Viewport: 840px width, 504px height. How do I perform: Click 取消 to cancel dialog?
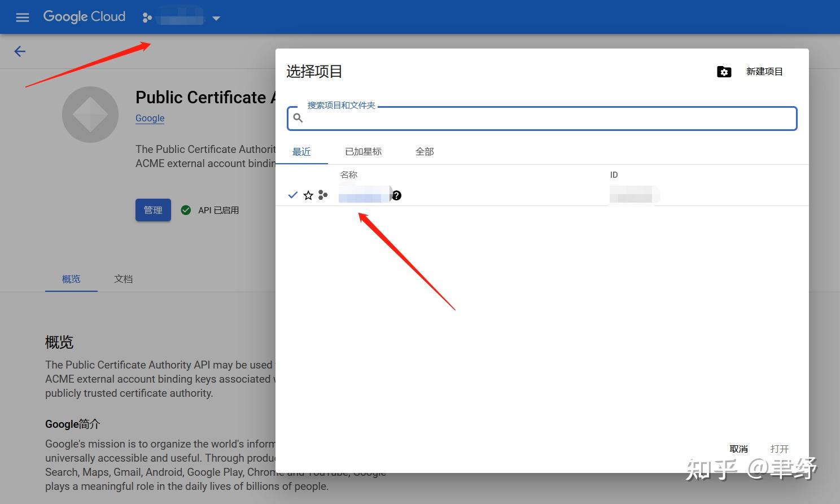pos(738,449)
